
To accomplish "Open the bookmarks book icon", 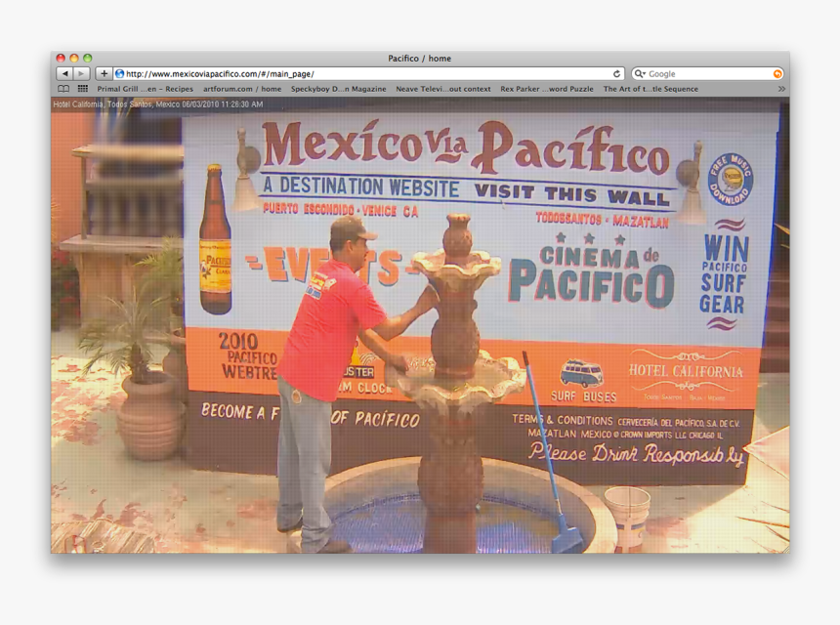I will click(63, 89).
